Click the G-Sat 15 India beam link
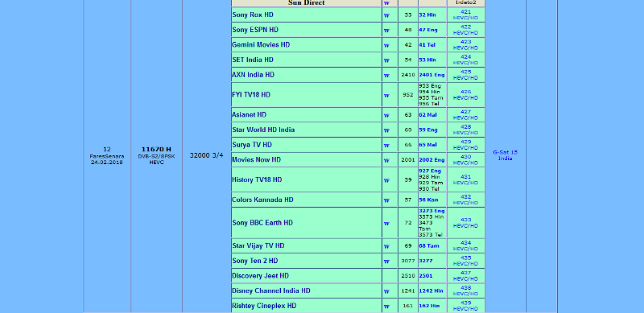This screenshot has height=313, width=644. (506, 155)
